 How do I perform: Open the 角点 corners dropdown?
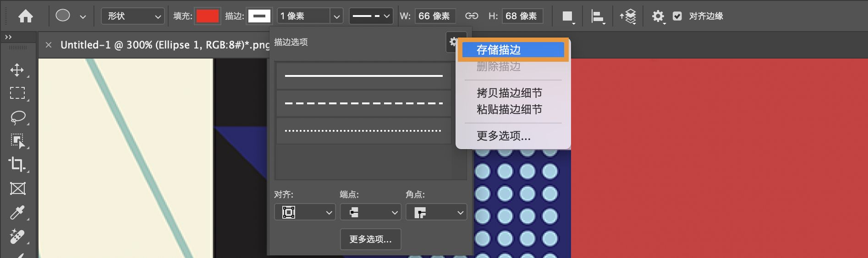tap(436, 212)
